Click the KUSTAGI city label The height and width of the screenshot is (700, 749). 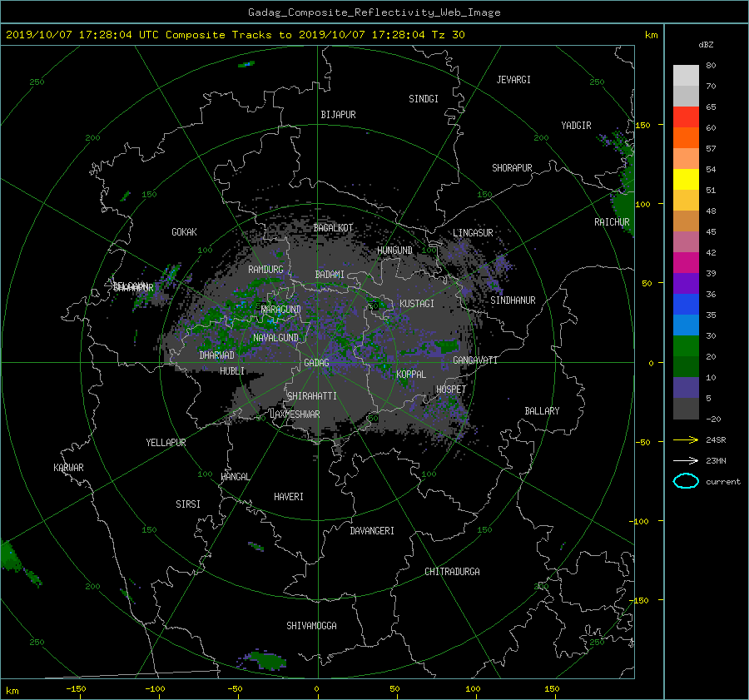[x=417, y=304]
